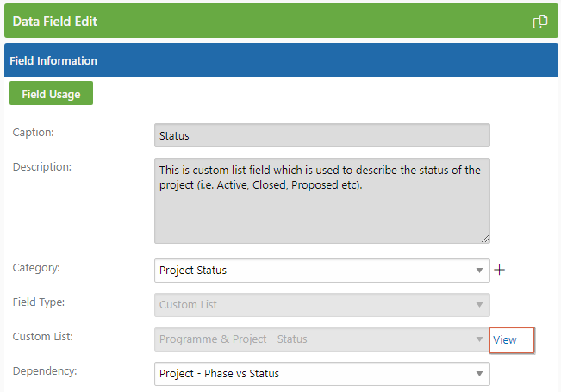Click the Caption label

pos(33,133)
